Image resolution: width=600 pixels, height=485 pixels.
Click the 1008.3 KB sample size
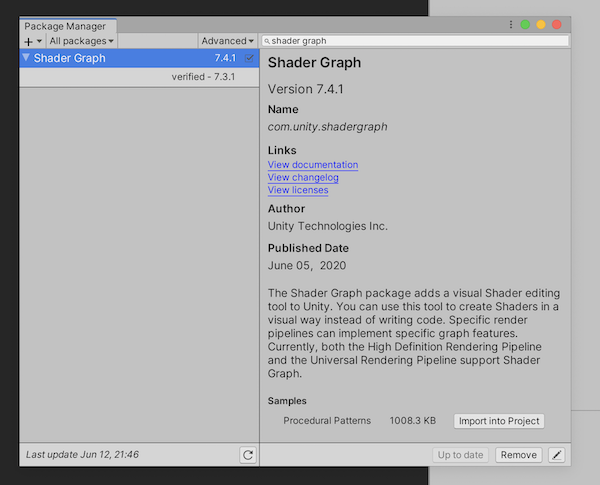tap(413, 421)
